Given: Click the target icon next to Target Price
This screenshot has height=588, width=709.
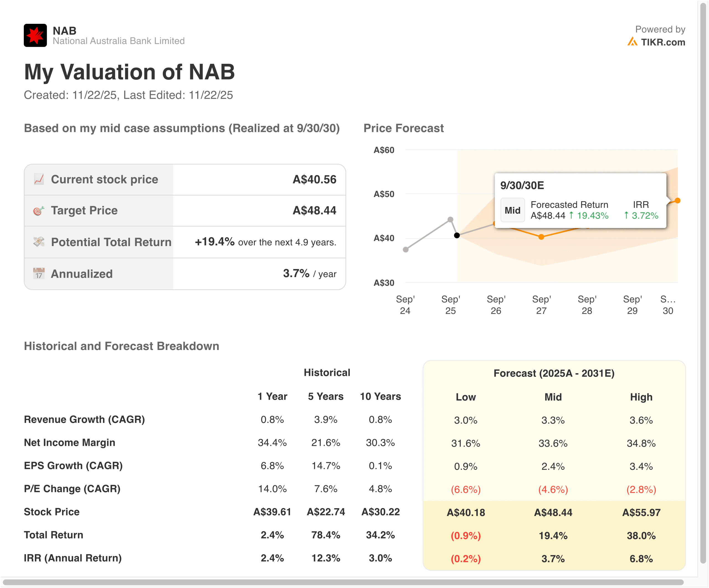Looking at the screenshot, I should tap(38, 210).
